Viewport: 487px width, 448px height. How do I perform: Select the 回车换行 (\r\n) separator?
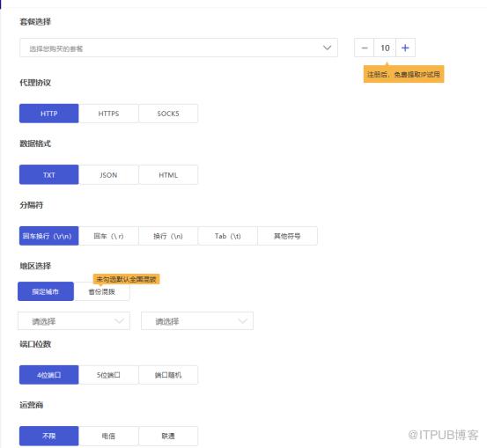[x=48, y=236]
